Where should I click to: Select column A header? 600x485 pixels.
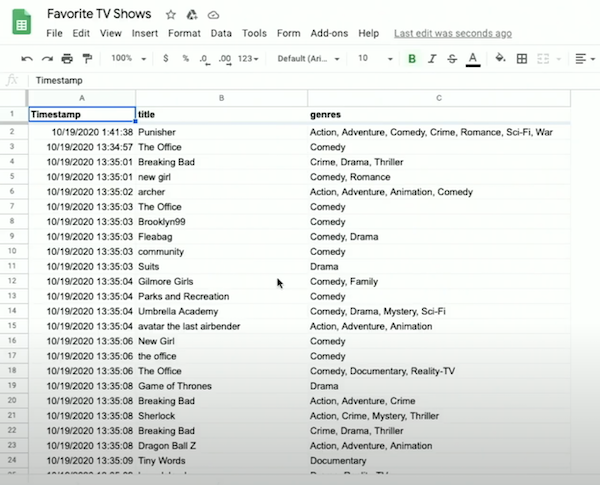(x=82, y=98)
